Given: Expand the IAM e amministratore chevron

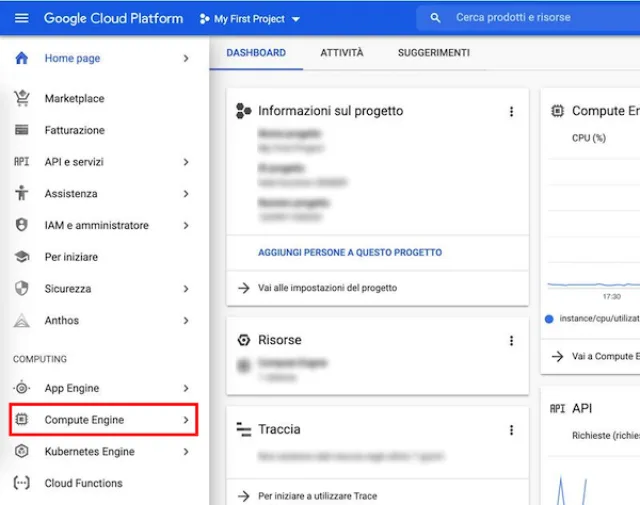Looking at the screenshot, I should (186, 226).
